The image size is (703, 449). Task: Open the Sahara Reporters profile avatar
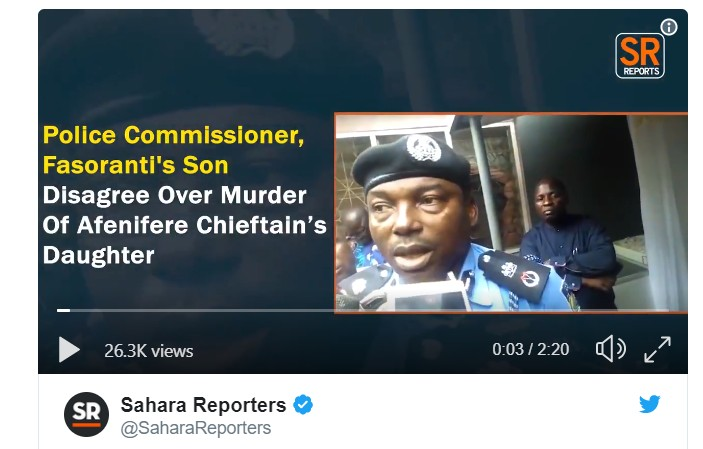86,413
